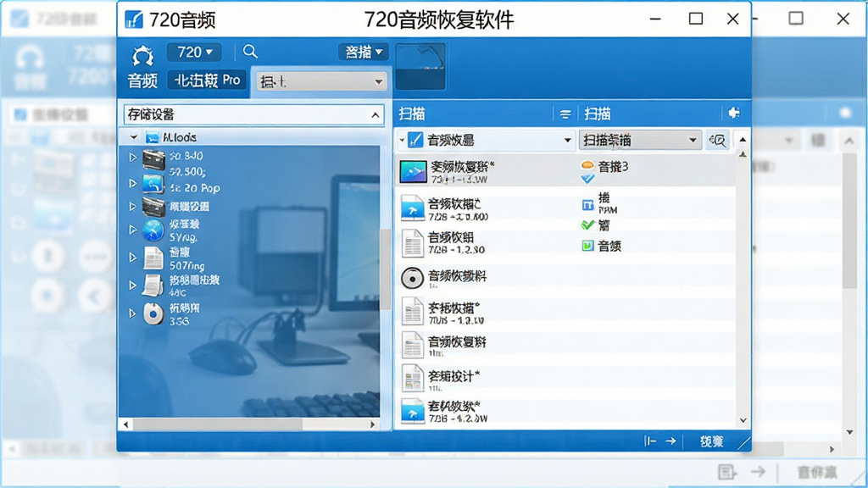This screenshot has height=488, width=868.
Task: Click the first drive icon in tree
Action: pos(153,160)
